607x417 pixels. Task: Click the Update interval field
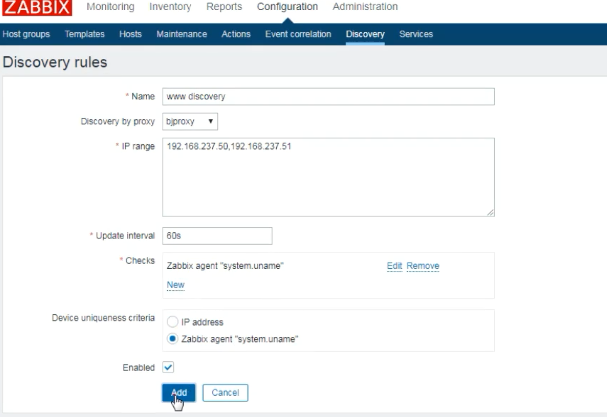[x=217, y=236]
